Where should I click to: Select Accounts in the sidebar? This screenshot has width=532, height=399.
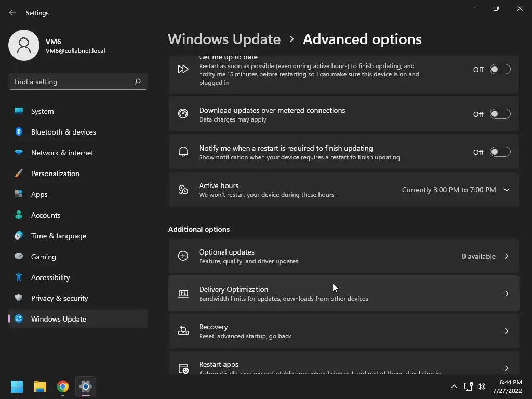pyautogui.click(x=46, y=215)
